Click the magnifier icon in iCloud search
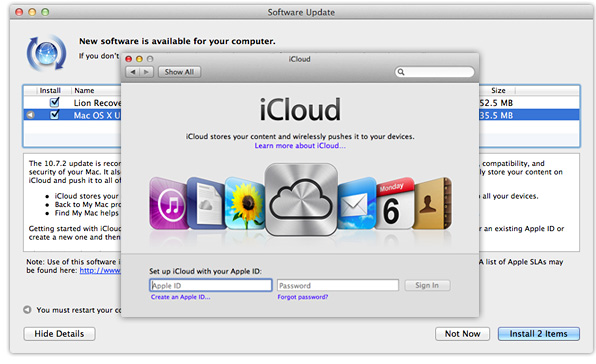596x364 pixels. click(401, 72)
